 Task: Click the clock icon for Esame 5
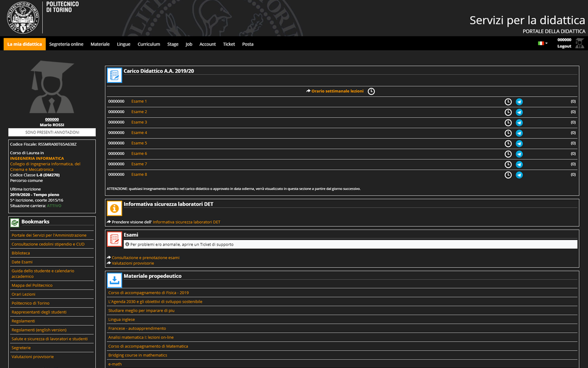click(x=508, y=144)
